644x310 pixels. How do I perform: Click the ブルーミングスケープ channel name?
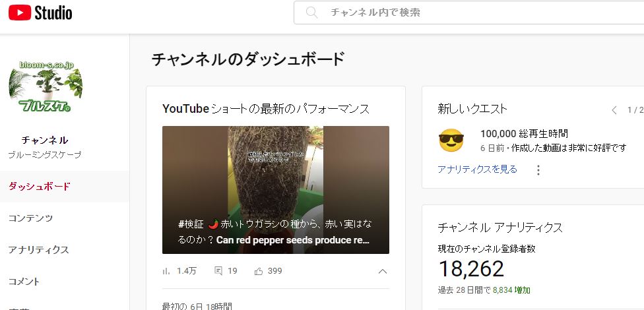45,155
